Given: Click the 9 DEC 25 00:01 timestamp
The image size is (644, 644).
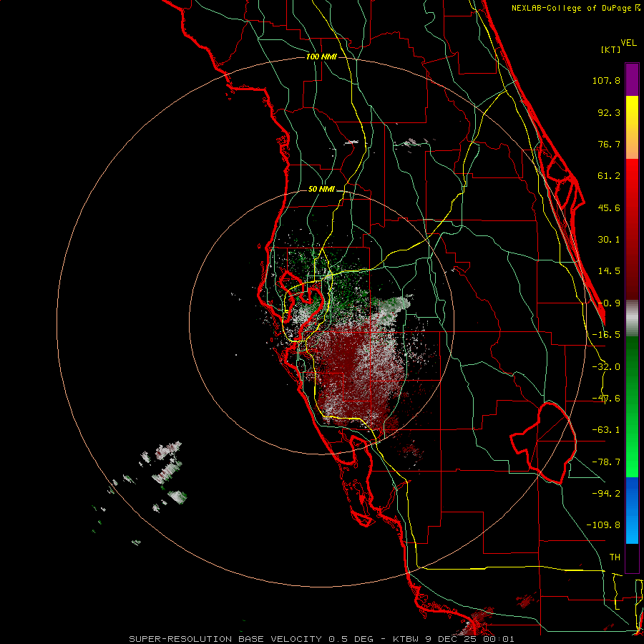Looking at the screenshot, I should click(x=470, y=639).
